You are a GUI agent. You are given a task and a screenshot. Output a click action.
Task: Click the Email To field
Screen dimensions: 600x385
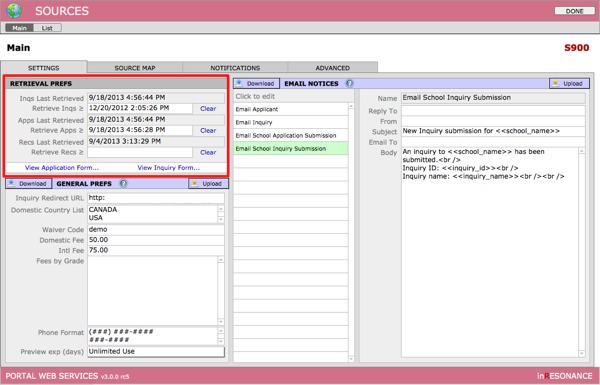pos(493,142)
